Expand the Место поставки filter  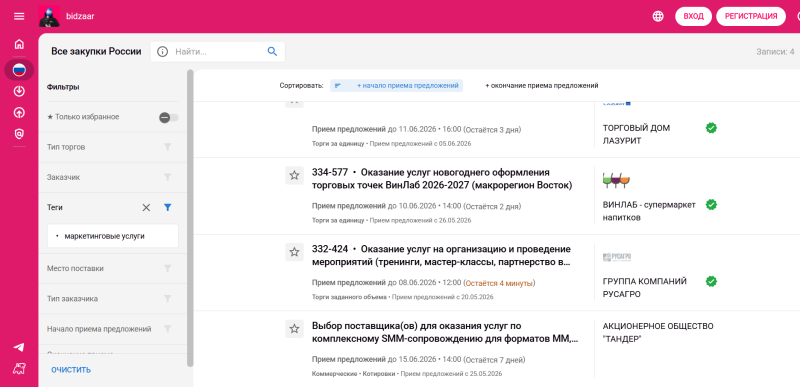pyautogui.click(x=112, y=268)
